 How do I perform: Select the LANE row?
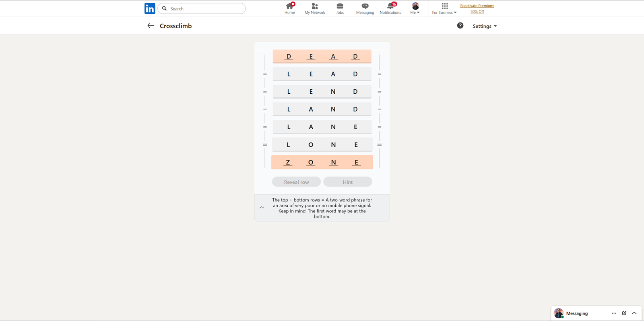click(322, 127)
